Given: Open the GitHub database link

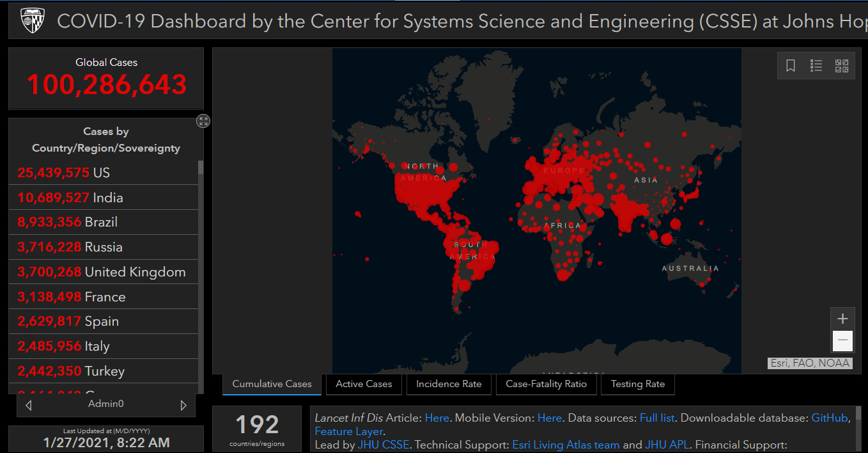Looking at the screenshot, I should click(x=829, y=418).
